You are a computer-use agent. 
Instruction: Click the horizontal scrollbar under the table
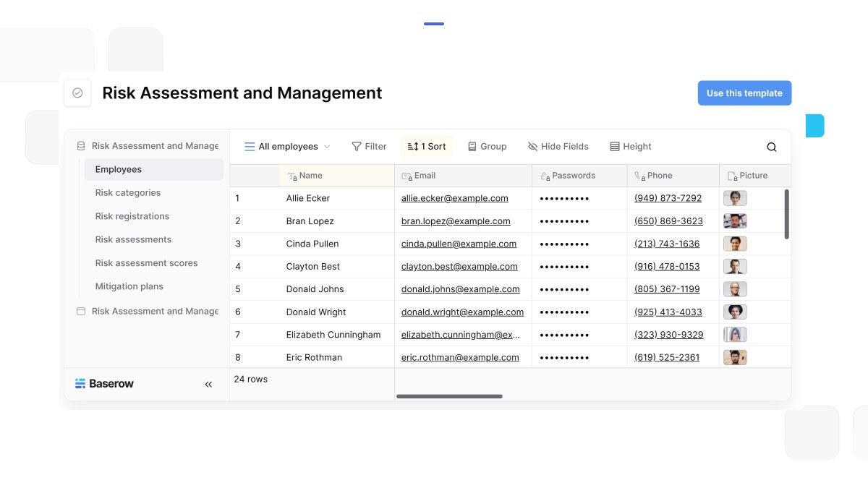[x=449, y=396]
